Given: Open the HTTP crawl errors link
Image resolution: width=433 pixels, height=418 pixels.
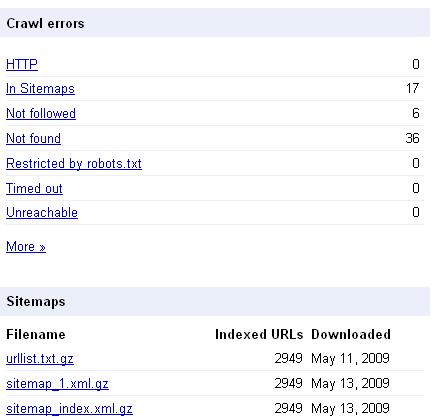Looking at the screenshot, I should click(x=22, y=64).
